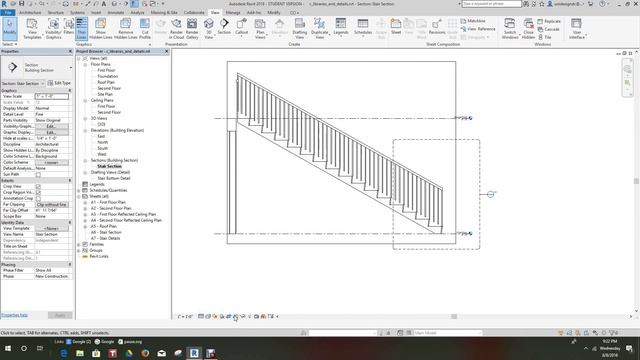Open the Visibility/Graphics dialog from the ribbon

click(x=53, y=29)
